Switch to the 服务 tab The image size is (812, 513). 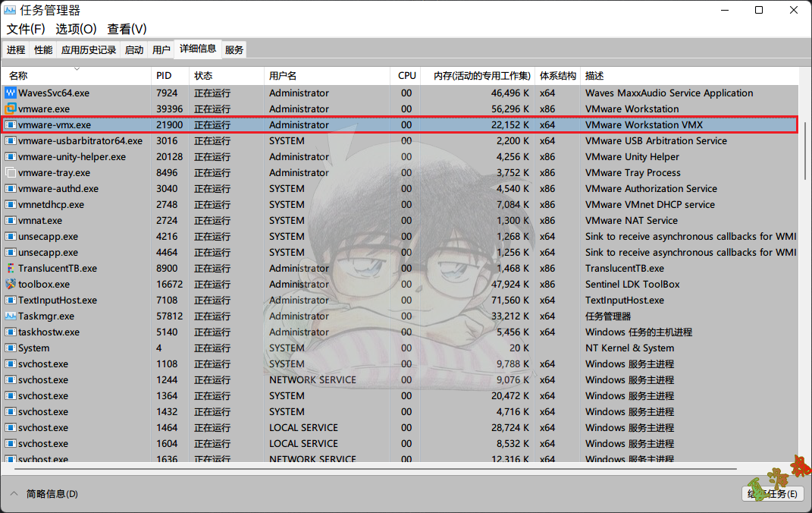(234, 50)
